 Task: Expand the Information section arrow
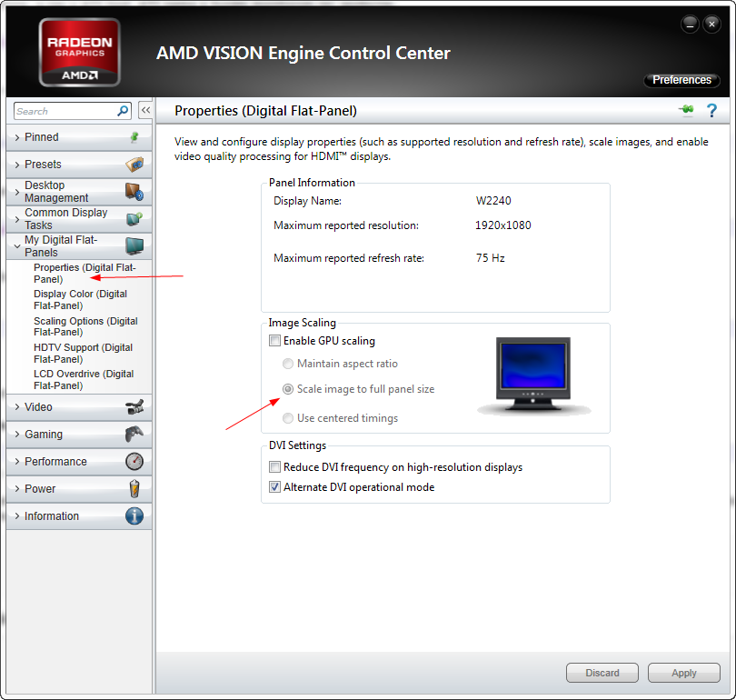coord(17,516)
